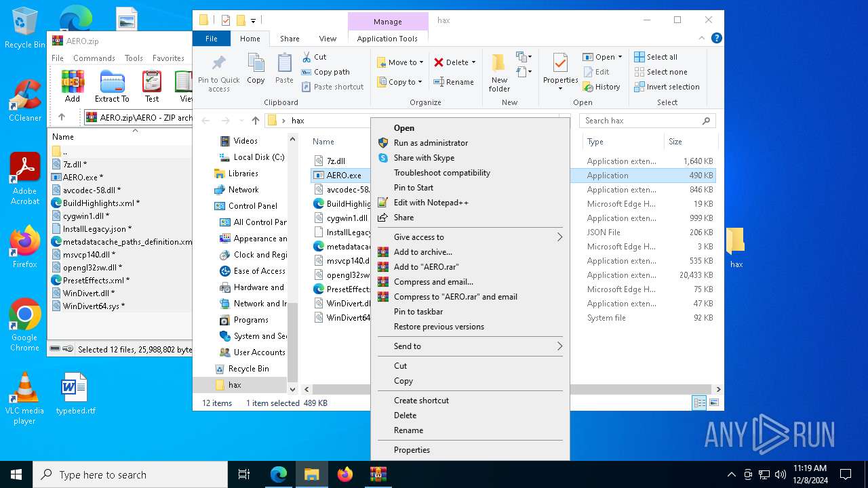Viewport: 868px width, 488px height.
Task: Click the navigation pane down scroll arrow
Action: (293, 390)
